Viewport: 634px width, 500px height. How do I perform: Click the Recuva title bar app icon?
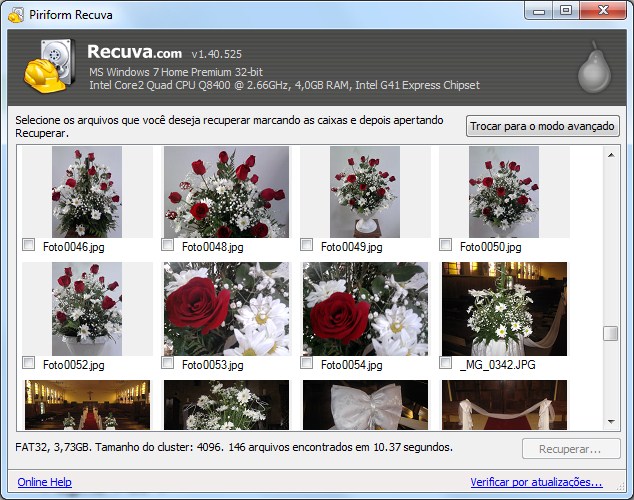(16, 15)
